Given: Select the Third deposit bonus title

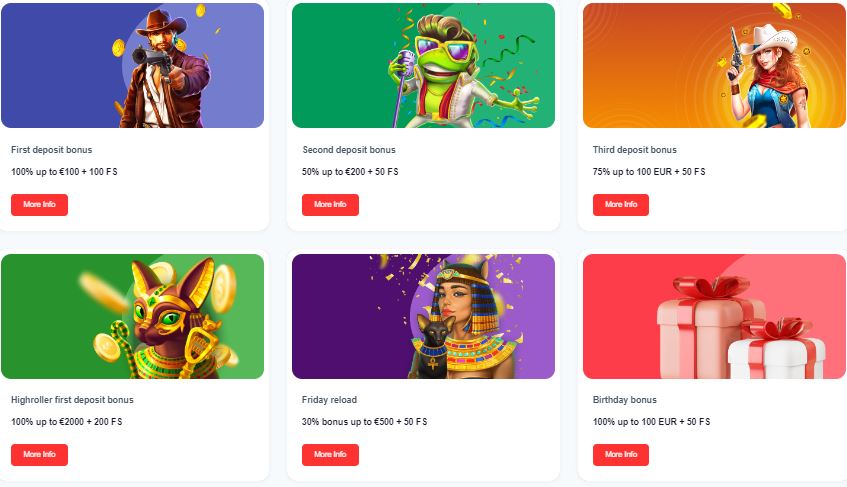Looking at the screenshot, I should point(634,150).
